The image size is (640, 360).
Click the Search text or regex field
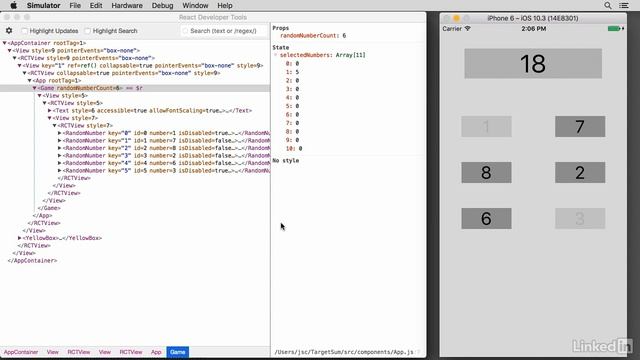pyautogui.click(x=223, y=31)
